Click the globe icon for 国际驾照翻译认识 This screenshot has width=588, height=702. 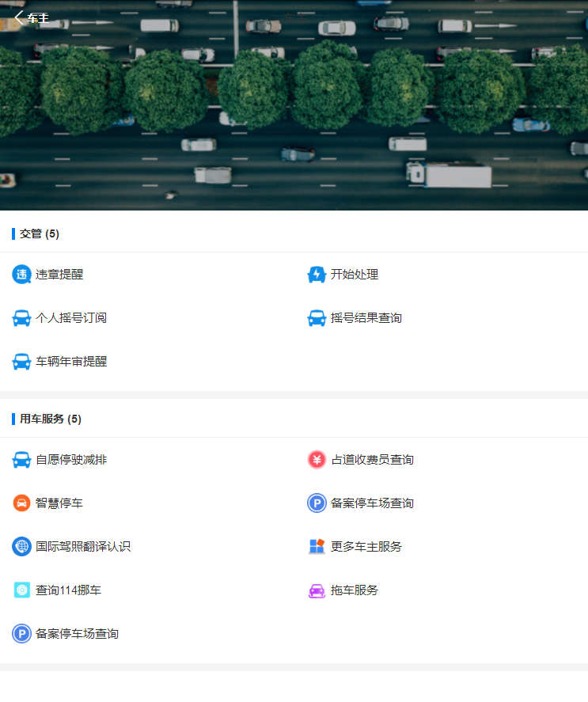coord(21,547)
